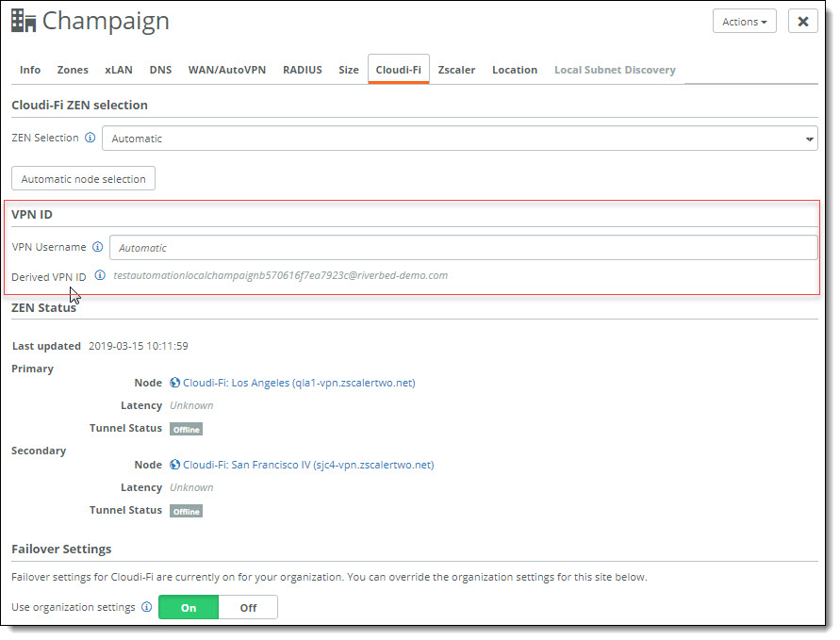The image size is (840, 640).
Task: Open the xLAN tab
Action: pos(119,70)
